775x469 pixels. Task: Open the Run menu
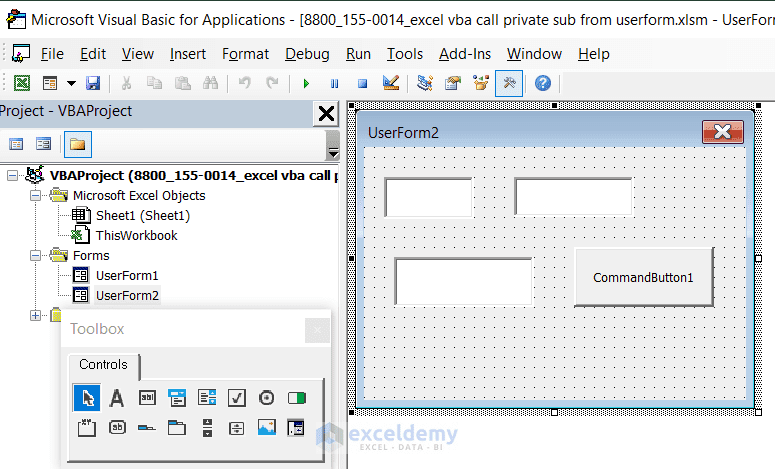pos(358,54)
